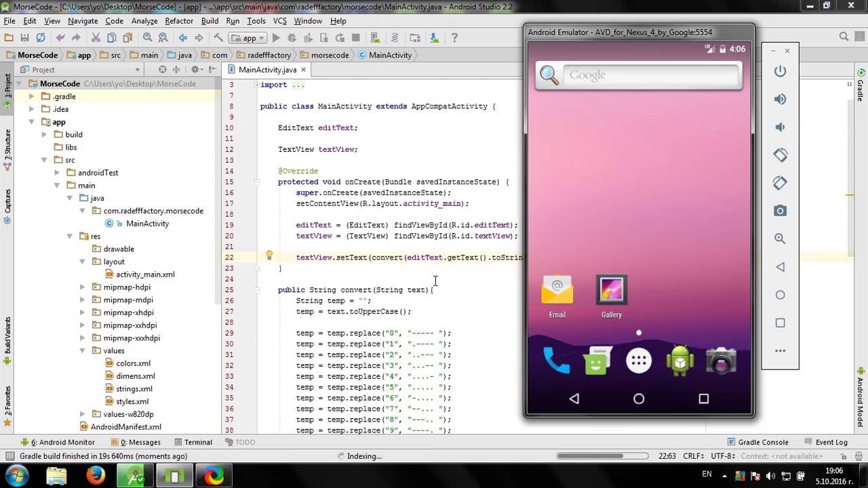Click the Synchronize toolbar icon

(41, 38)
